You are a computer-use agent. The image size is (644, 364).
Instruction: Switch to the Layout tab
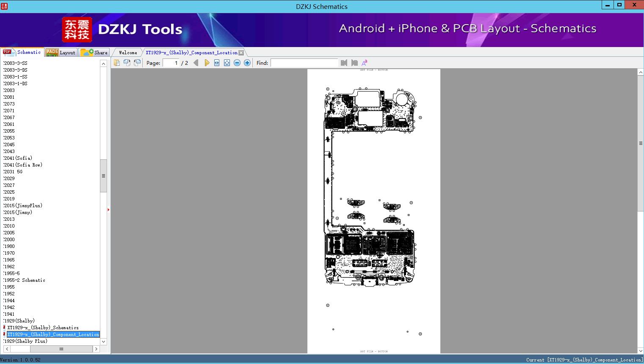[x=61, y=53]
